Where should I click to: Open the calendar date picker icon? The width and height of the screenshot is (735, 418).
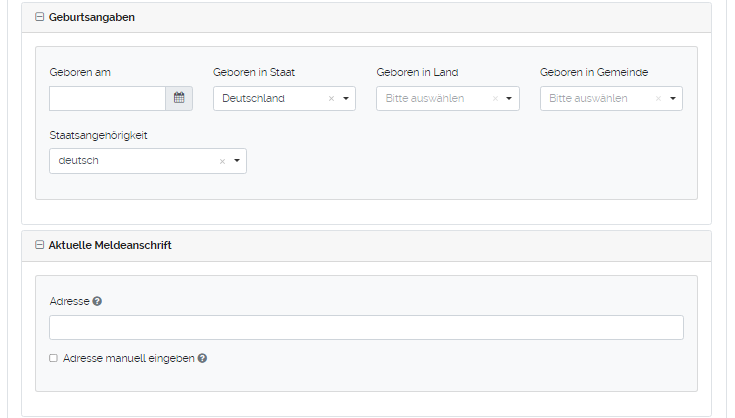179,98
